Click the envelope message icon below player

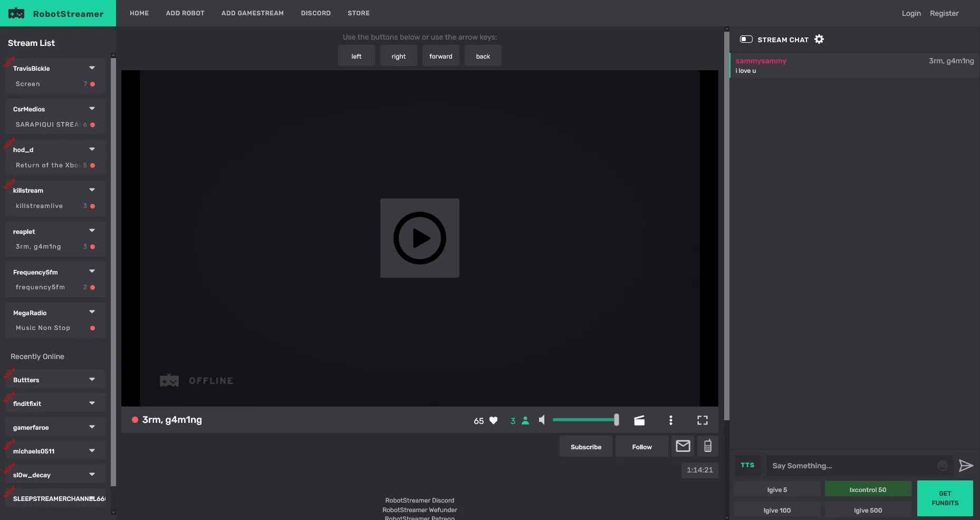[683, 446]
